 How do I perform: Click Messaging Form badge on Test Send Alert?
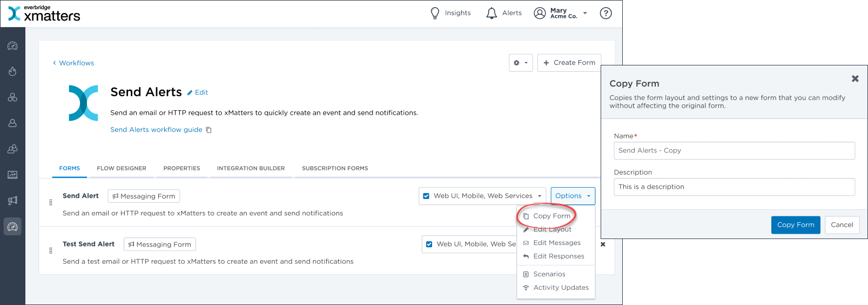[160, 244]
